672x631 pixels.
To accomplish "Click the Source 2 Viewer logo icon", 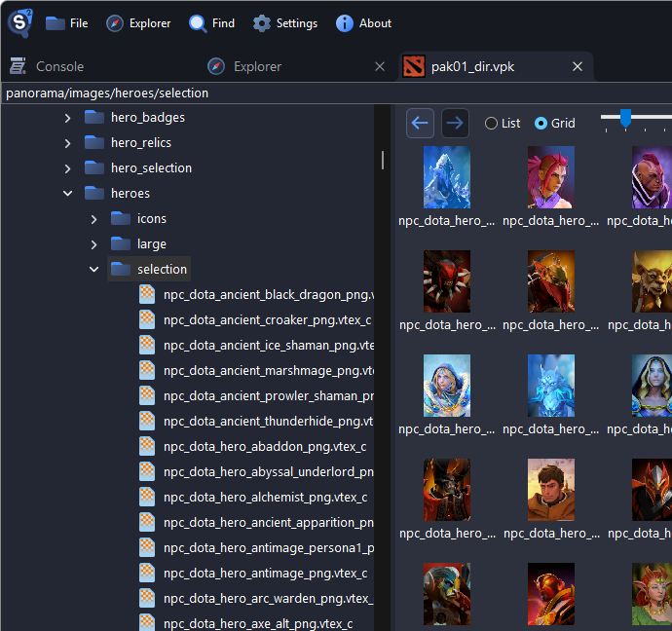I will 20,22.
